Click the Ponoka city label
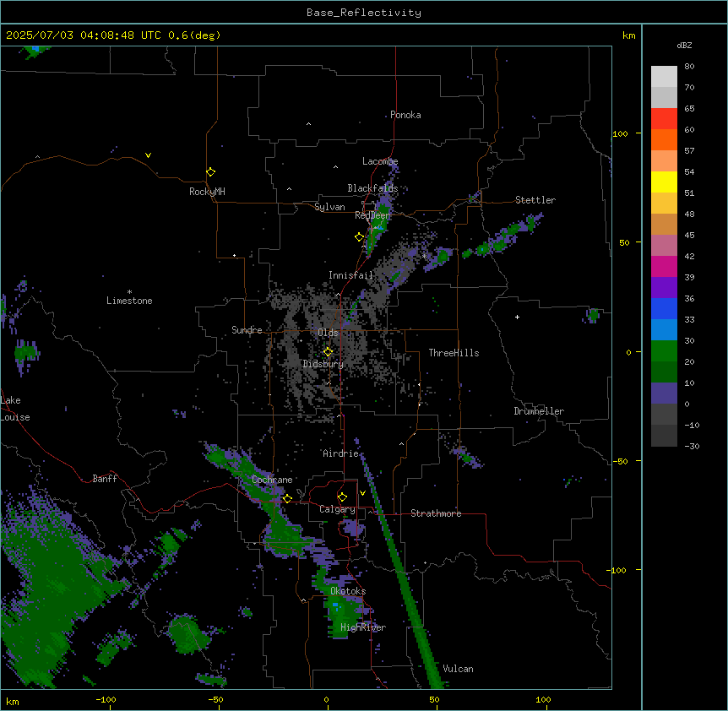This screenshot has height=711, width=728. (x=405, y=115)
